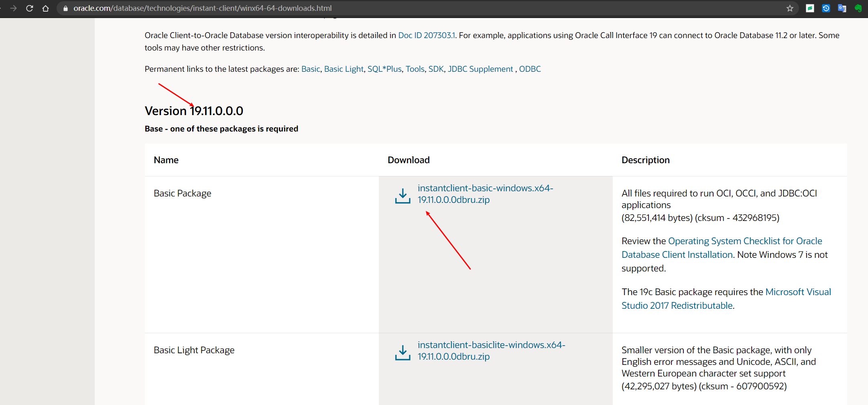Click the '(82,551,414 bytes) (cksum - 432968195)' text
This screenshot has height=405, width=868.
[700, 218]
